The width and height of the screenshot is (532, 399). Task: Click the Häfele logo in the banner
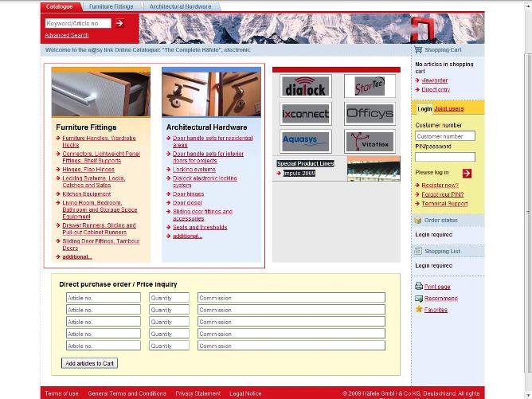pyautogui.click(x=422, y=29)
